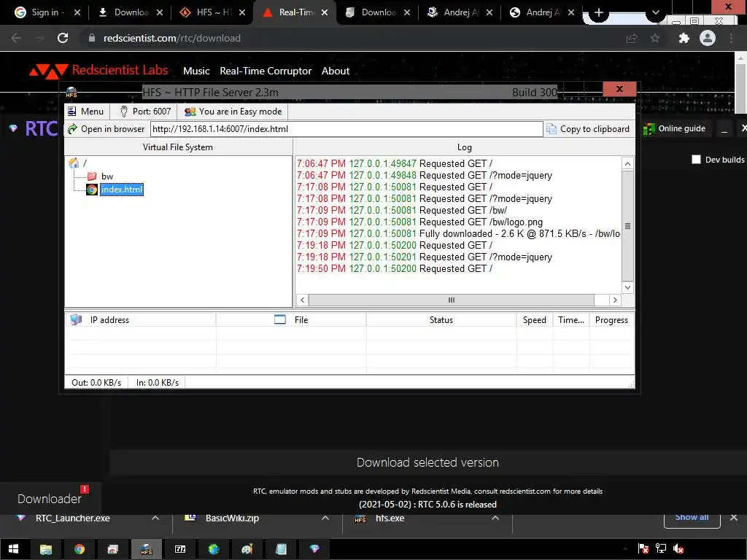Switch to the HFS browser tab

pyautogui.click(x=206, y=12)
